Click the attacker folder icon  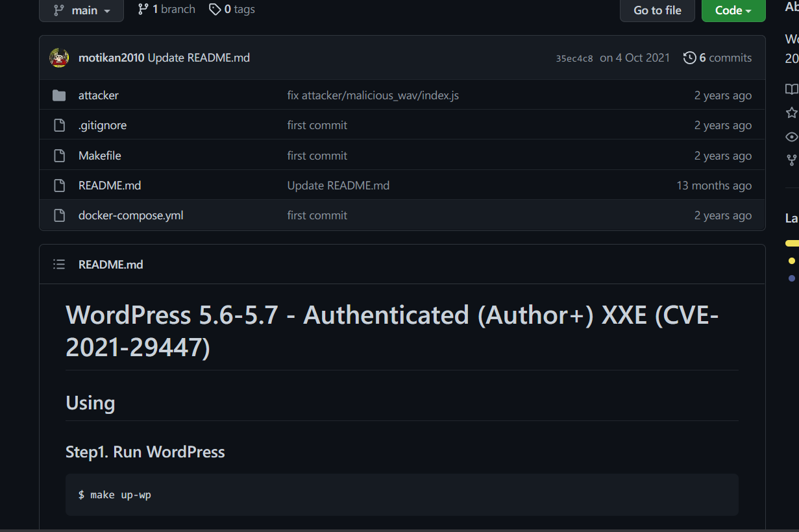(59, 95)
